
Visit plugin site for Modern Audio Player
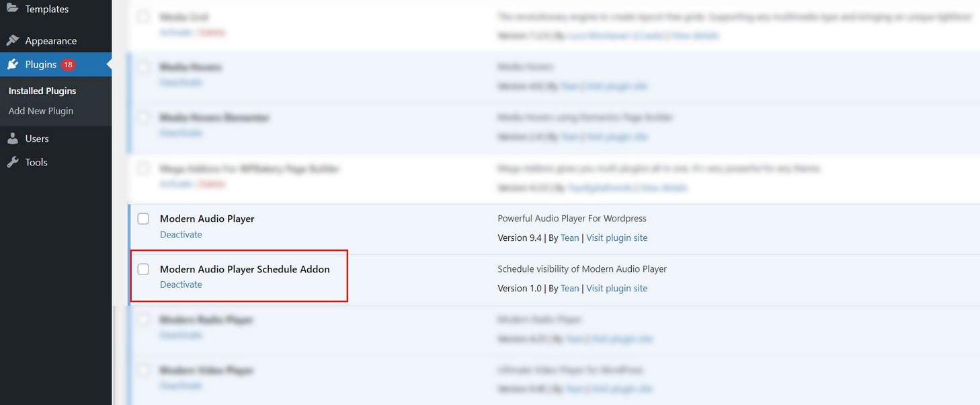click(x=616, y=237)
